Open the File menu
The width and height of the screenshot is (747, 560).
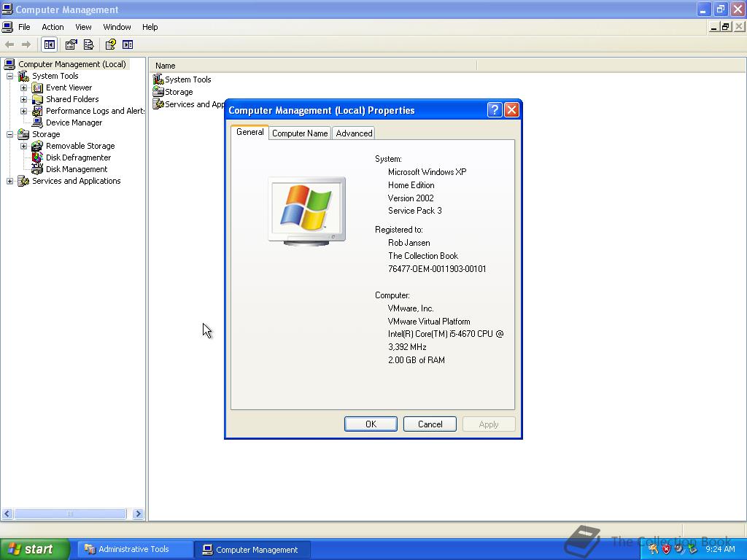24,27
